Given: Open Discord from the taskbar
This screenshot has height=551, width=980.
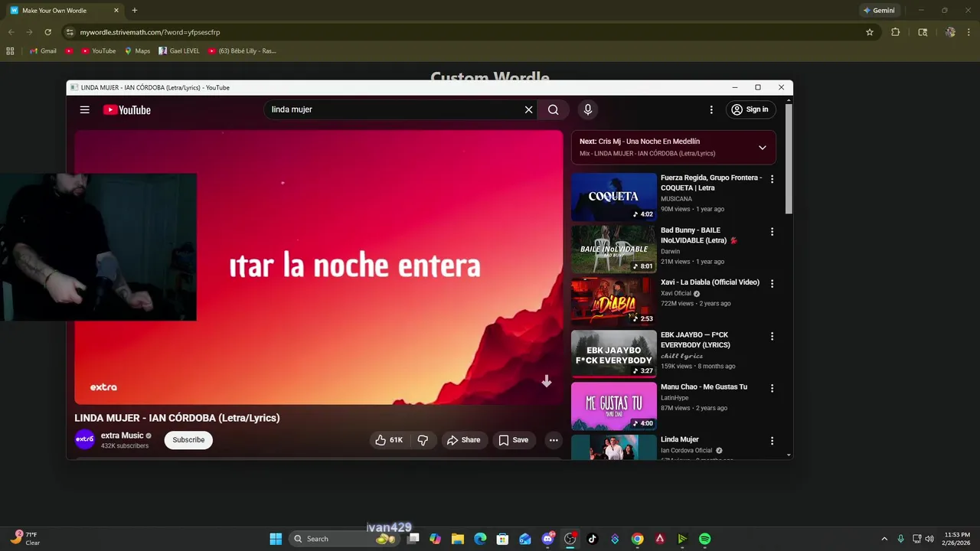Looking at the screenshot, I should [548, 539].
